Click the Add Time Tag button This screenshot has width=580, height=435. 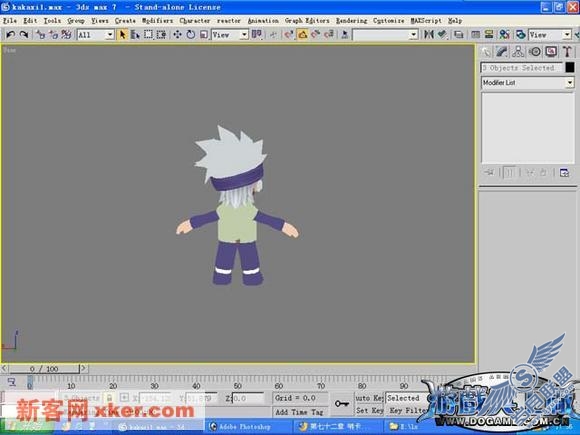pyautogui.click(x=299, y=412)
